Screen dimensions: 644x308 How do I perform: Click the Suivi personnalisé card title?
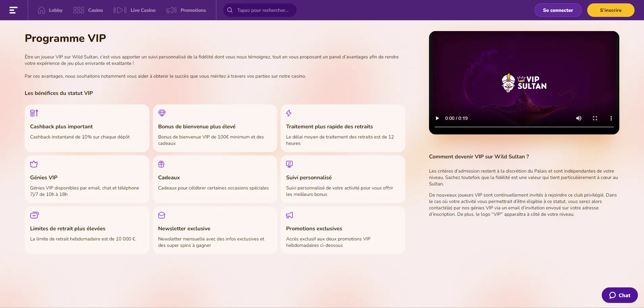coord(309,177)
